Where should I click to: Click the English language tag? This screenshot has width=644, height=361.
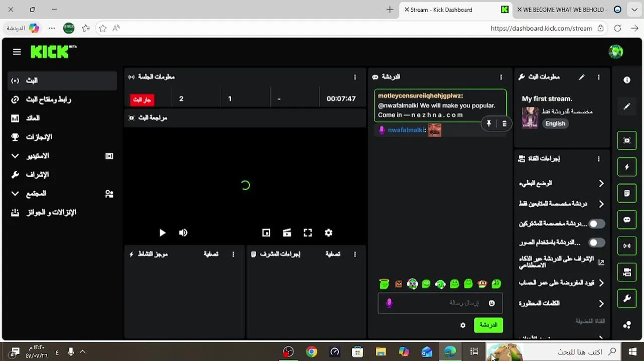pyautogui.click(x=555, y=124)
